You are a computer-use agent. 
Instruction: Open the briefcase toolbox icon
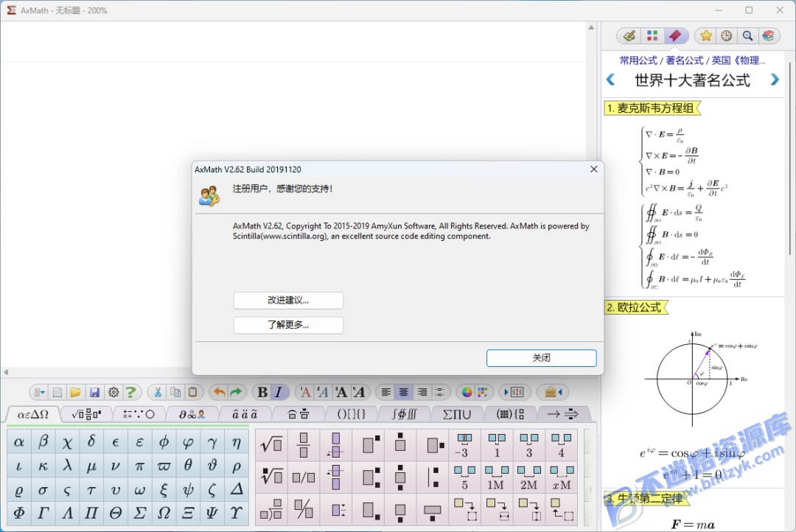click(551, 393)
